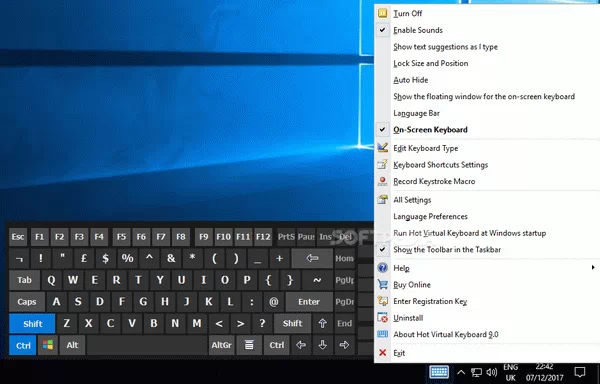The image size is (600, 384).
Task: Click the network icon in system tray
Action: click(476, 372)
